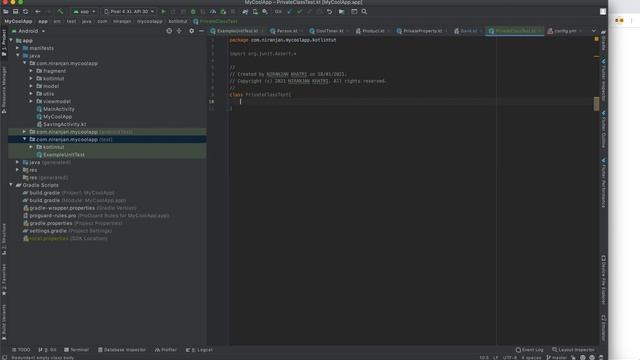This screenshot has height=360, width=640.
Task: Open Gradle side panel
Action: point(603,41)
